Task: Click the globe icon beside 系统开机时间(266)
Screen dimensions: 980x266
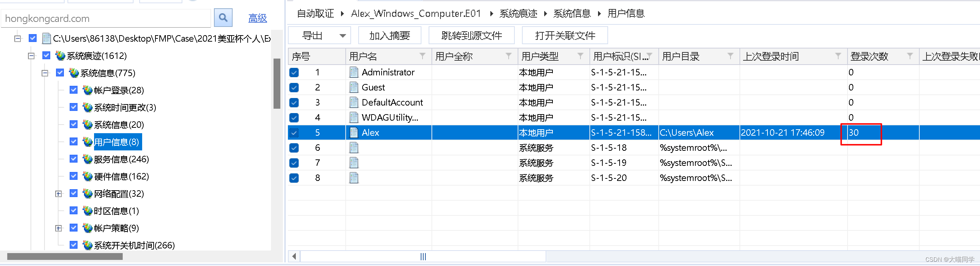Action: click(88, 246)
